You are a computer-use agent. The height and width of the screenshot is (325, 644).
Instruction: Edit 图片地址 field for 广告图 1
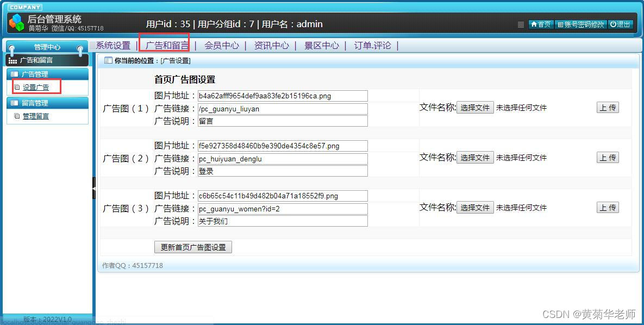pos(283,96)
